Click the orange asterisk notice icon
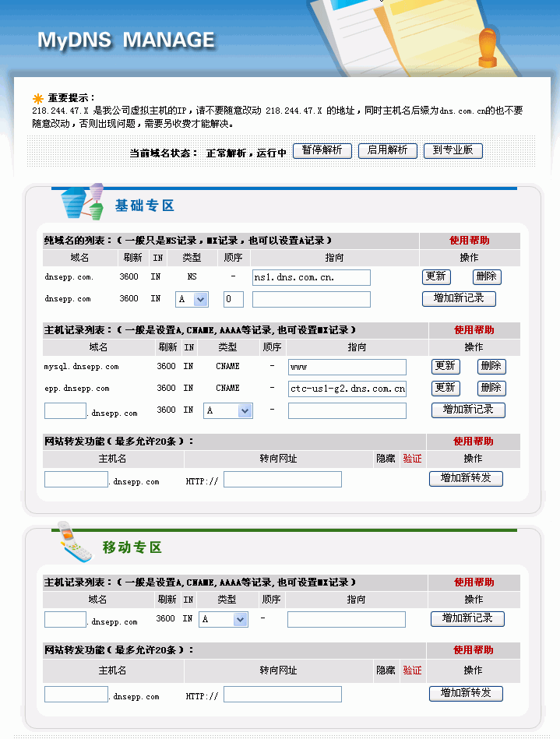 coord(38,98)
